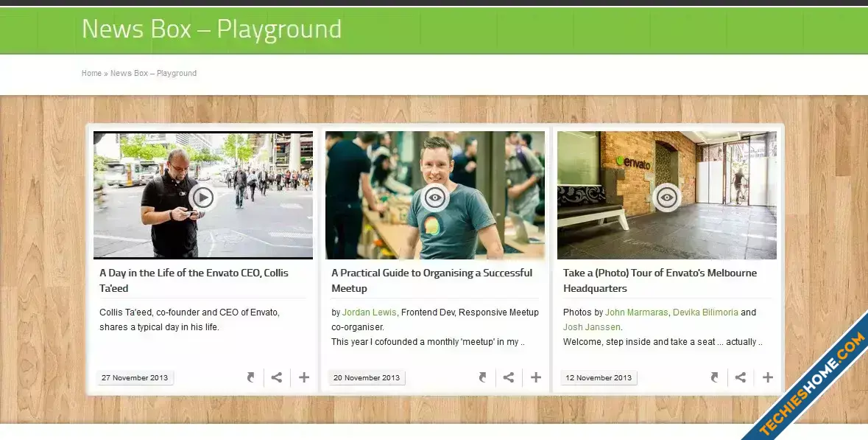Open link arrow icon on 27 November card
The image size is (868, 440).
click(x=251, y=377)
